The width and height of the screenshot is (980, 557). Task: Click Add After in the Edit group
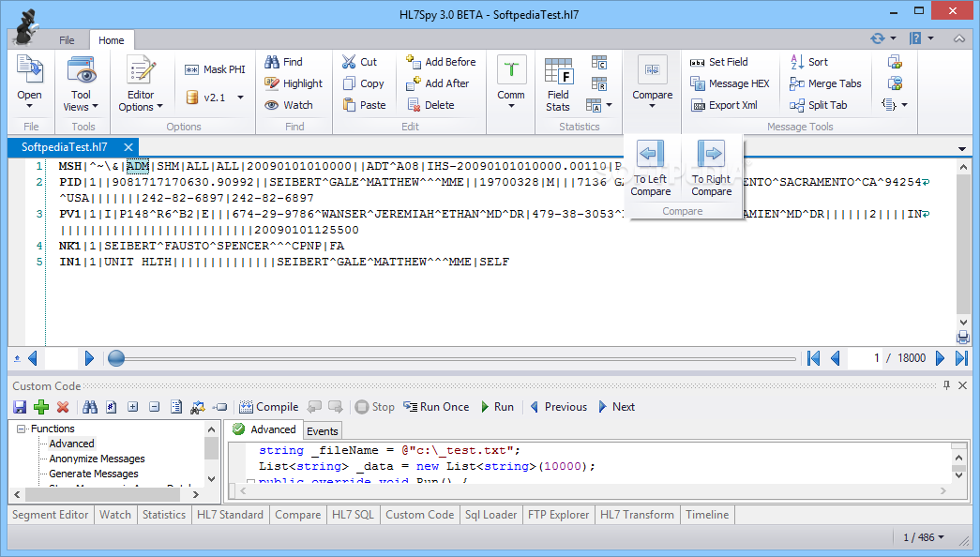(438, 83)
